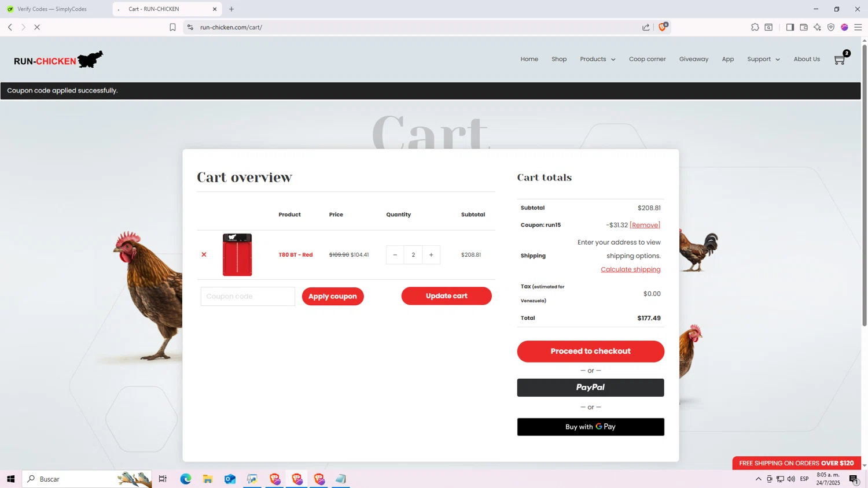Click the Apply coupon button
868x488 pixels.
(333, 296)
